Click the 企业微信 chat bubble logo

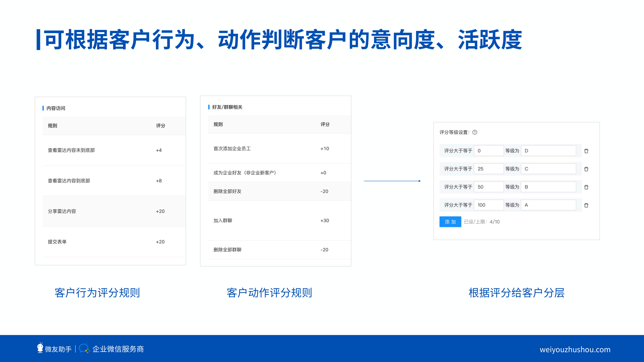[x=84, y=349]
